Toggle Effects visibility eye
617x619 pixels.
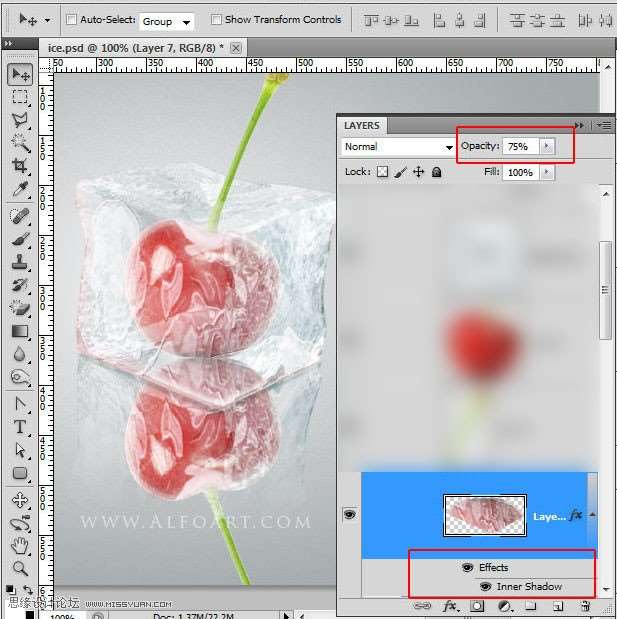point(467,567)
